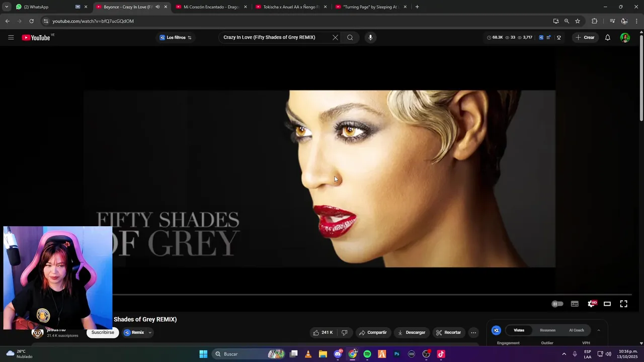644x362 pixels.
Task: Open the media control icon in toolbar
Action: pyautogui.click(x=612, y=21)
